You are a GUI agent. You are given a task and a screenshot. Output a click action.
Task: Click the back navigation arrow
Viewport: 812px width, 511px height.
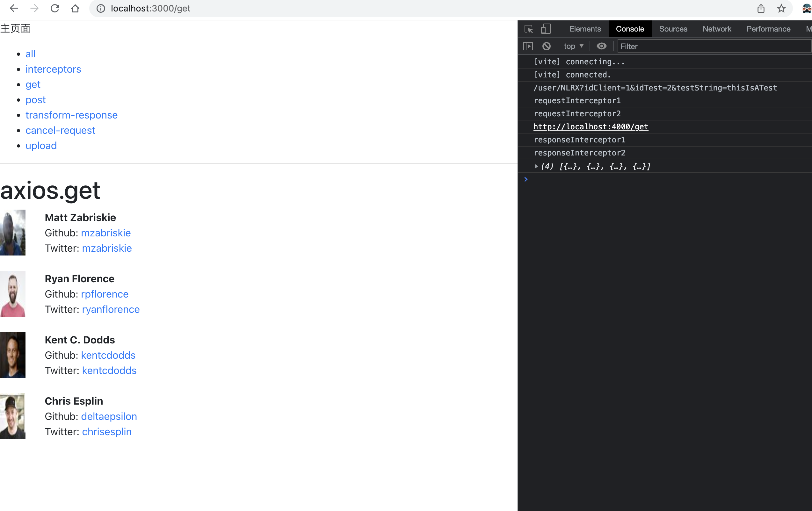(14, 8)
